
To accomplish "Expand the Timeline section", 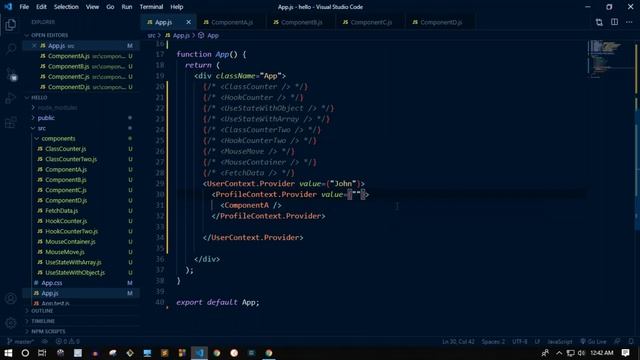I will (x=43, y=321).
